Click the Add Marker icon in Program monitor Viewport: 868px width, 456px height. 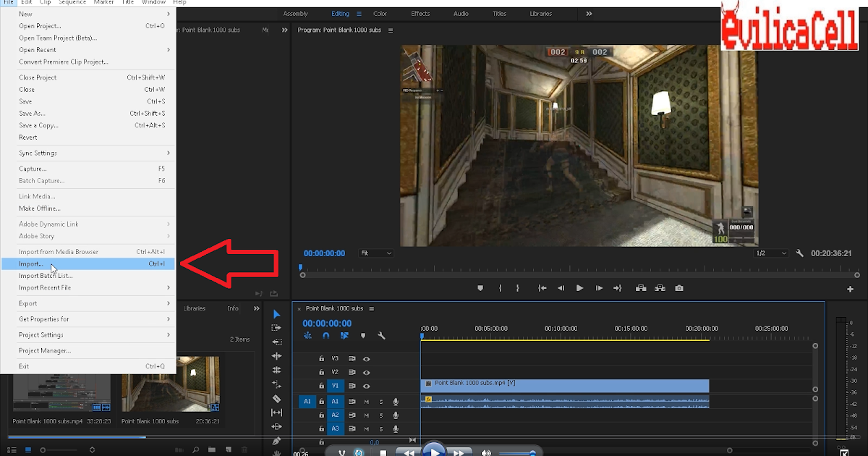tap(480, 288)
